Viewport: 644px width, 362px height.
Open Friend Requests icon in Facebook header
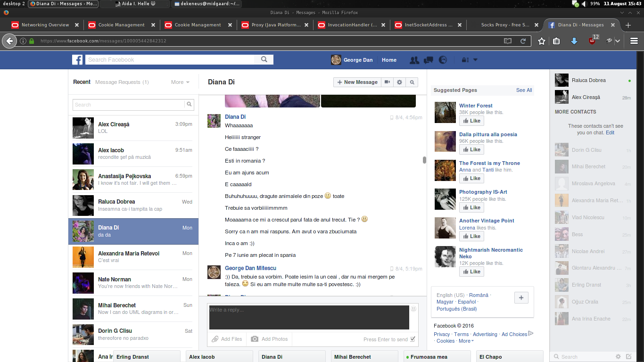[414, 60]
